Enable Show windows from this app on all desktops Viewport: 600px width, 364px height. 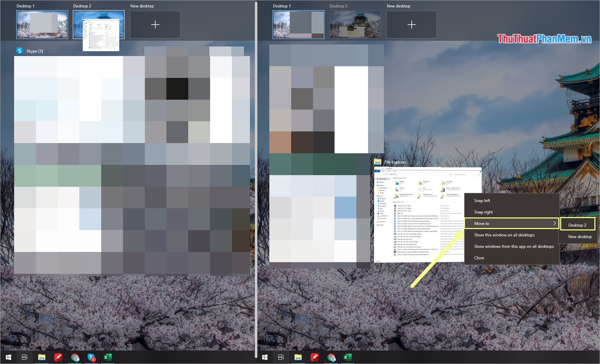(x=513, y=246)
